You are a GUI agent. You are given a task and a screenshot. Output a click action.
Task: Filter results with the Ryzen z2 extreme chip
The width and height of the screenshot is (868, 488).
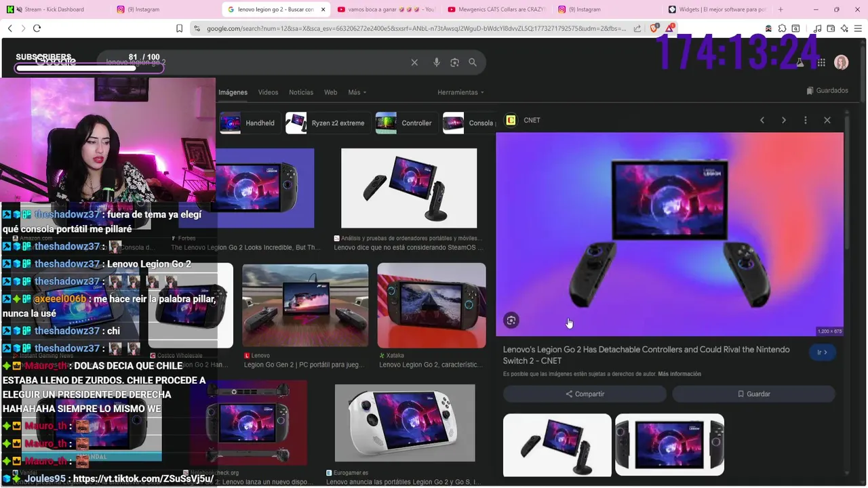(x=328, y=123)
